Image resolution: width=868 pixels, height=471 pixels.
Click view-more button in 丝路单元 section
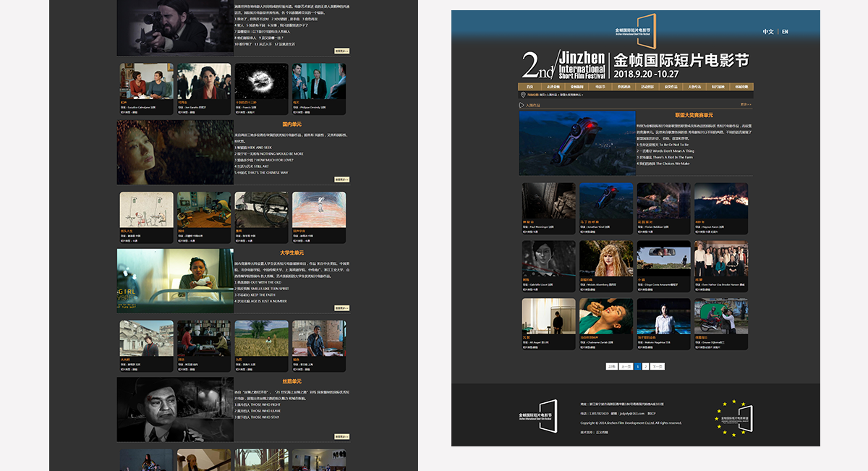342,437
